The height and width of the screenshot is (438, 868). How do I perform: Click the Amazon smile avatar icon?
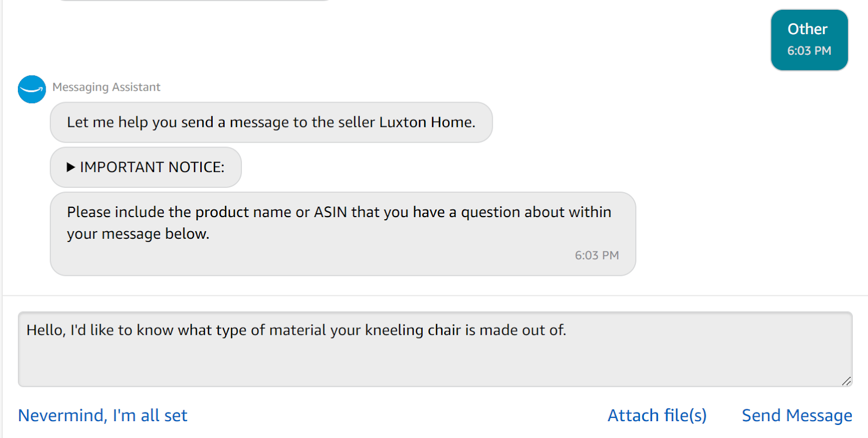tap(32, 90)
